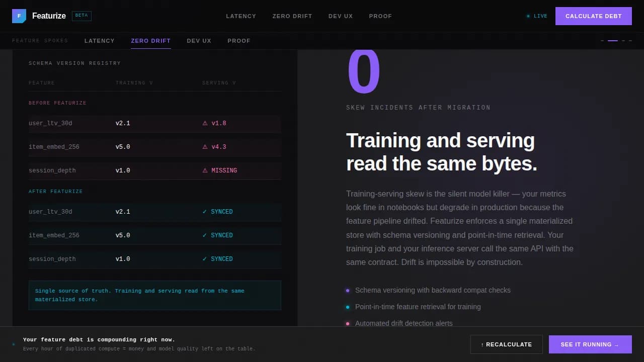Open Zero Drift in the top navigation

tap(292, 16)
